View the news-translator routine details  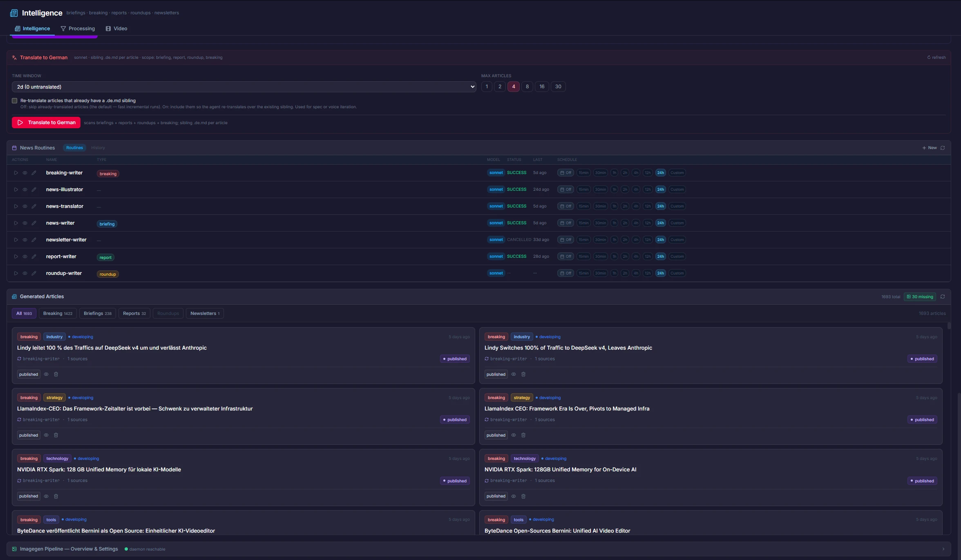point(25,206)
